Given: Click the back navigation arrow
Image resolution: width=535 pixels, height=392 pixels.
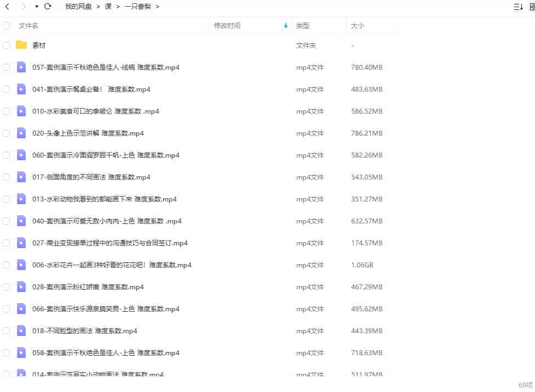Looking at the screenshot, I should click(x=8, y=7).
